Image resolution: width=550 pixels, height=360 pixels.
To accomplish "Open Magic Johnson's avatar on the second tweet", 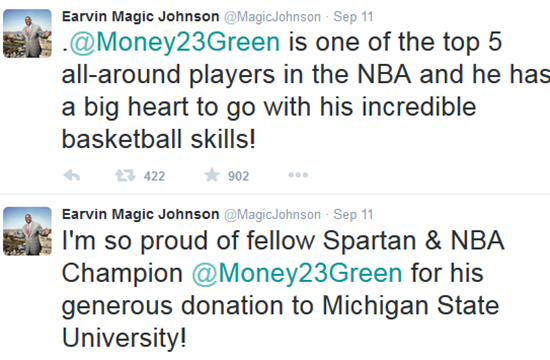I will (27, 231).
